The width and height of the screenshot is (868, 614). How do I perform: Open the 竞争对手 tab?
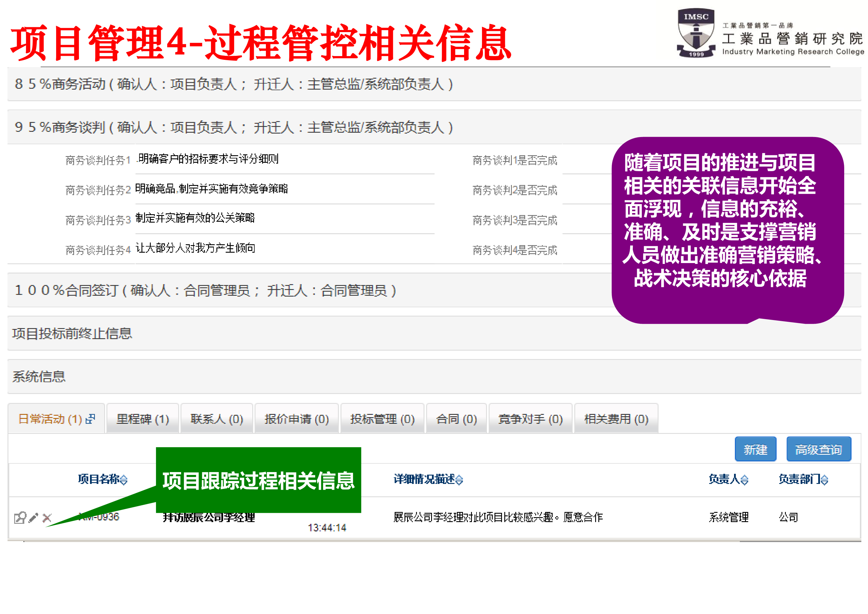530,419
